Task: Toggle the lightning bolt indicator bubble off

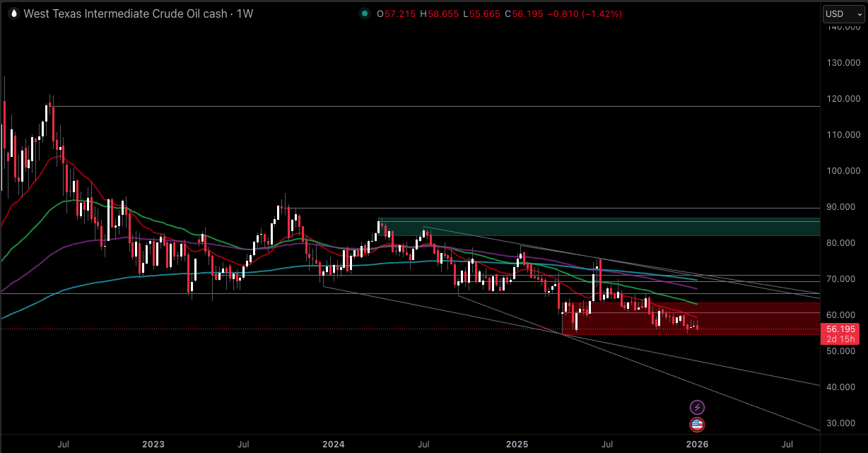Action: click(697, 406)
